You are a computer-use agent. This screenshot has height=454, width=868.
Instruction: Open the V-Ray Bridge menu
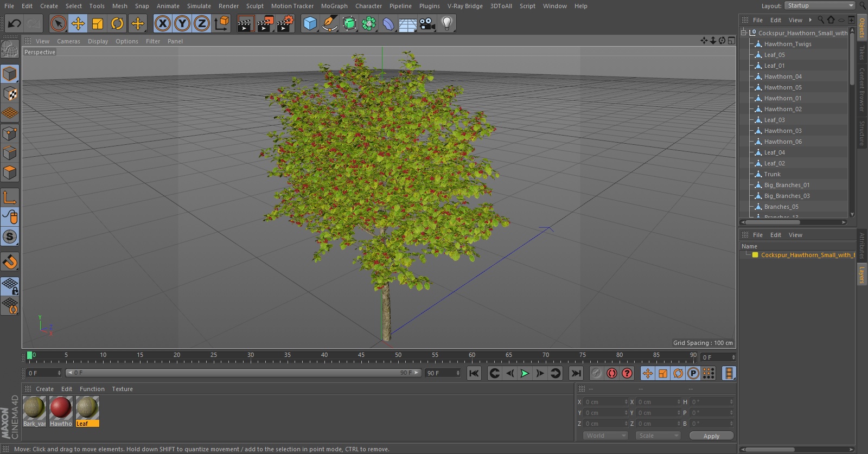(465, 6)
